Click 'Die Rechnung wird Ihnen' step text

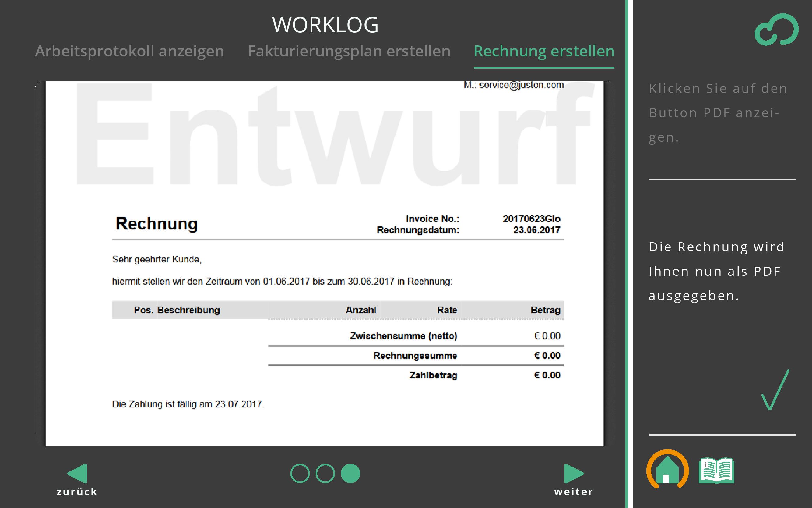tap(716, 271)
